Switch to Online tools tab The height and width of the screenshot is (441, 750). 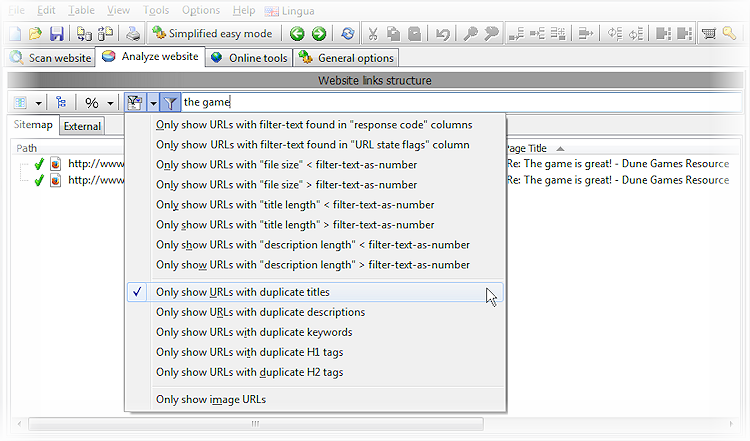[x=249, y=58]
